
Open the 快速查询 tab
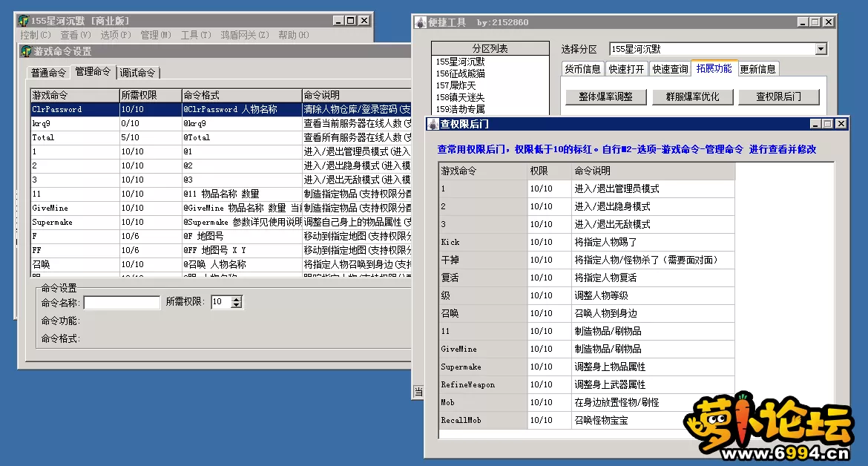(670, 69)
